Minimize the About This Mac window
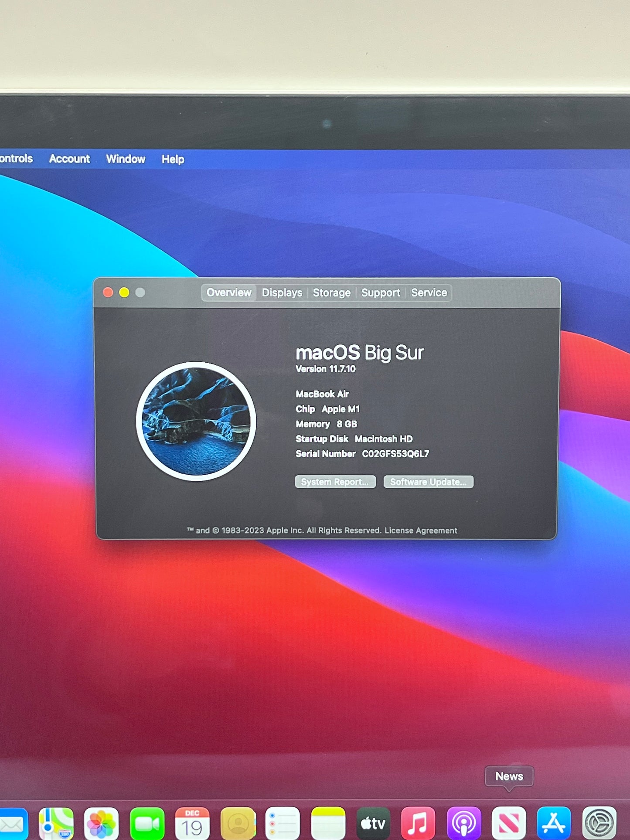This screenshot has width=630, height=840. pos(124,292)
